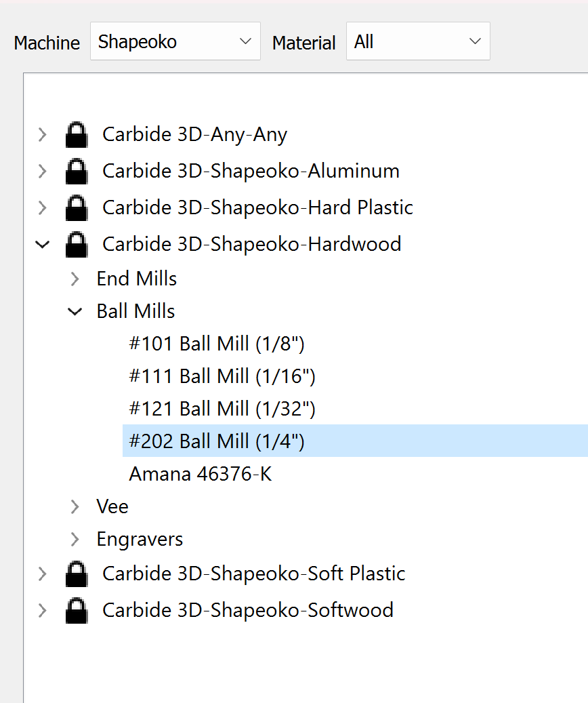The height and width of the screenshot is (703, 588).
Task: Select the highlighted #202 Ball Mill (1/4")
Action: [217, 441]
